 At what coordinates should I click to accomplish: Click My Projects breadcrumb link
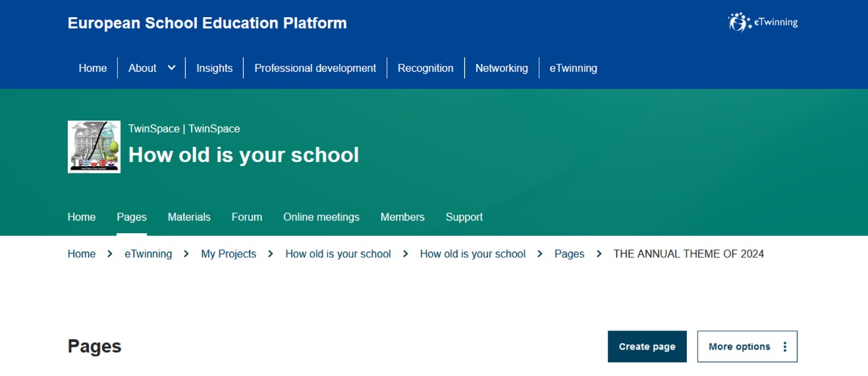click(x=229, y=254)
